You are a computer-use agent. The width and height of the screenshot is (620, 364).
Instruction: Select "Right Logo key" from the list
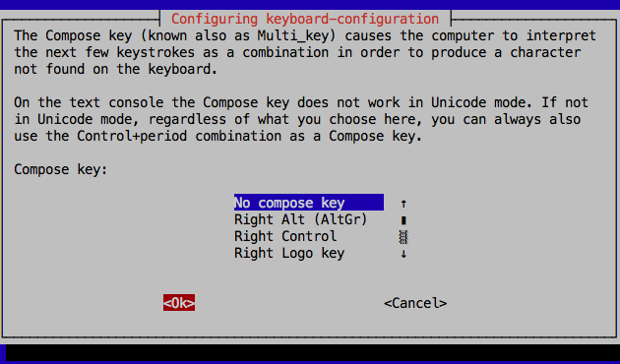[x=289, y=253]
